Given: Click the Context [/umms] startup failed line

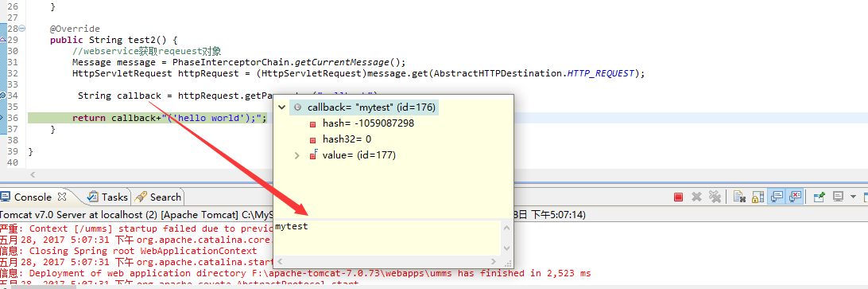Looking at the screenshot, I should tap(136, 228).
